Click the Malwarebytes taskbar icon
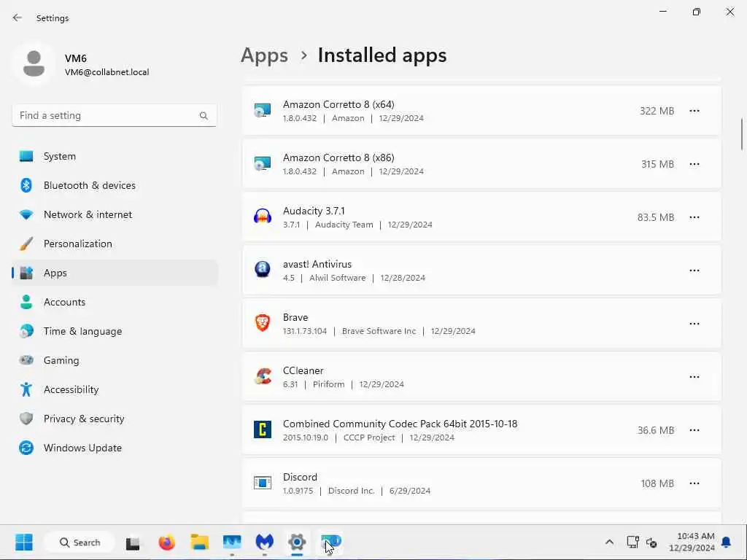 pyautogui.click(x=264, y=542)
